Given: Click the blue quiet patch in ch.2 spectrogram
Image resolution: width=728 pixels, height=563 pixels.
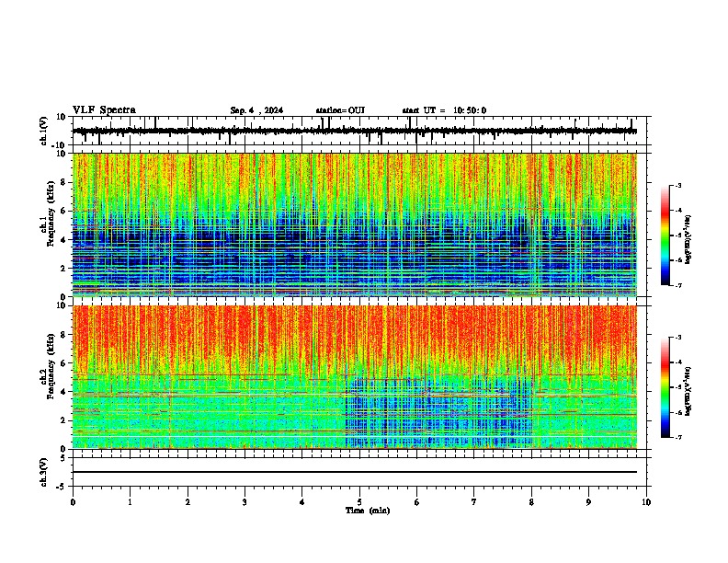Looking at the screenshot, I should click(x=438, y=411).
